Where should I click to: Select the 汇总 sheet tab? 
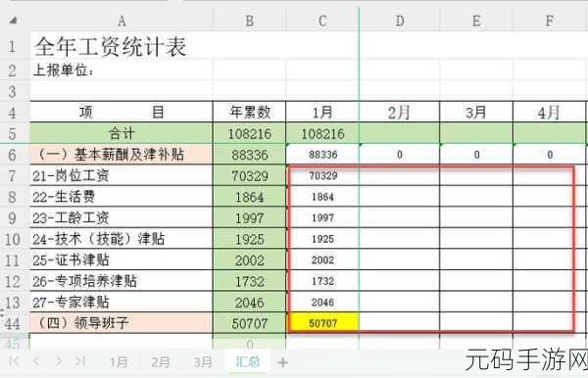248,361
